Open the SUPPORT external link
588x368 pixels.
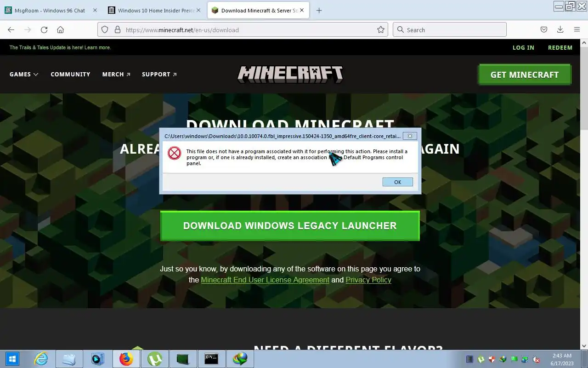[159, 74]
